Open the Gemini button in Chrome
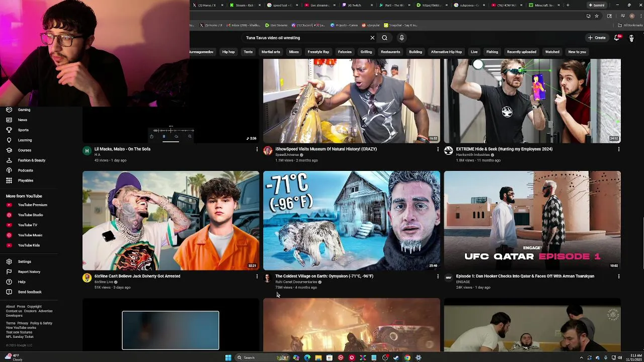Viewport: 644px width, 362px height. (x=597, y=5)
